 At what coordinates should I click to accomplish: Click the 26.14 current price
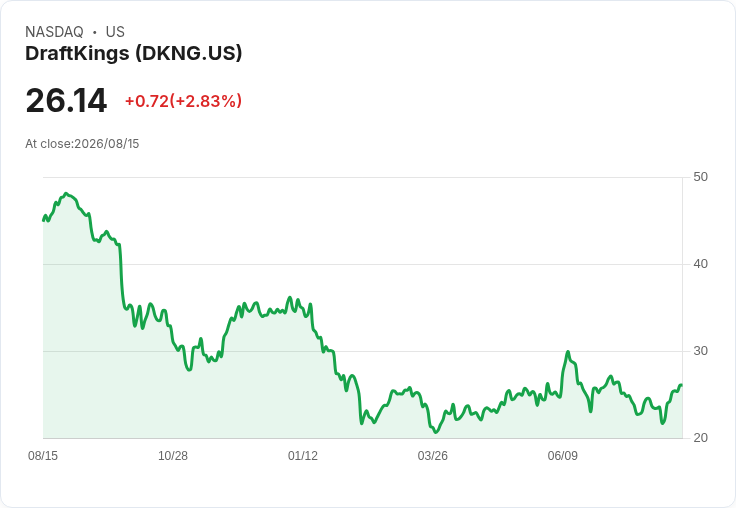pyautogui.click(x=66, y=100)
